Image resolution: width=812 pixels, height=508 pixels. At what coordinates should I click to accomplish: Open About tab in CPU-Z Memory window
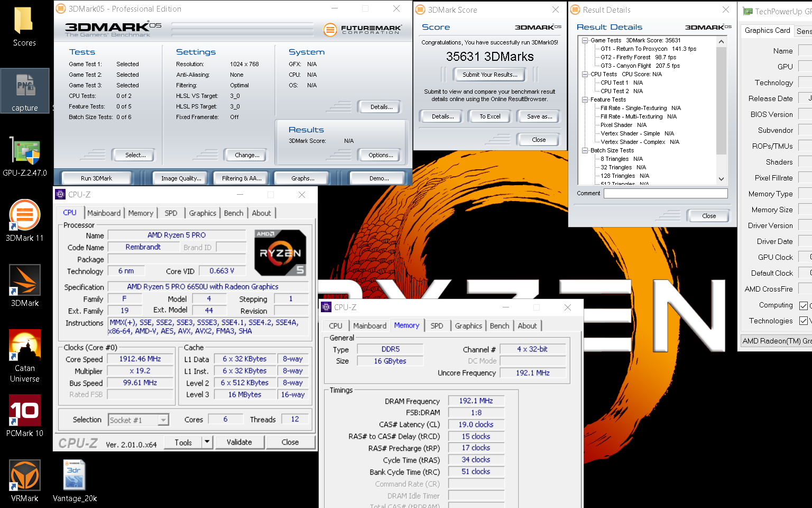pos(527,325)
